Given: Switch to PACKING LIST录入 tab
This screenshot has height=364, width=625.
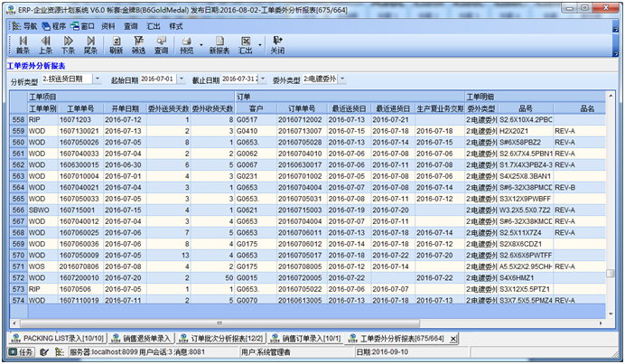Looking at the screenshot, I should (x=58, y=339).
